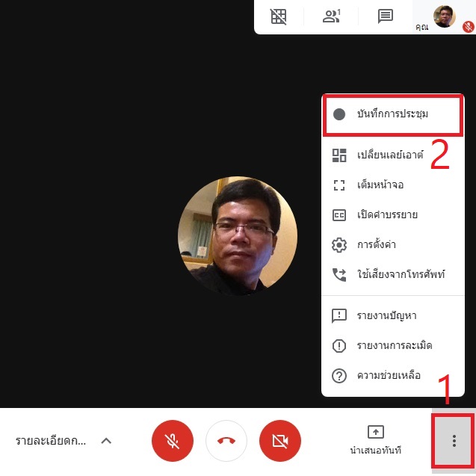This screenshot has height=476, width=476.
Task: Click the abuse exclamation octagon icon
Action: 339,346
